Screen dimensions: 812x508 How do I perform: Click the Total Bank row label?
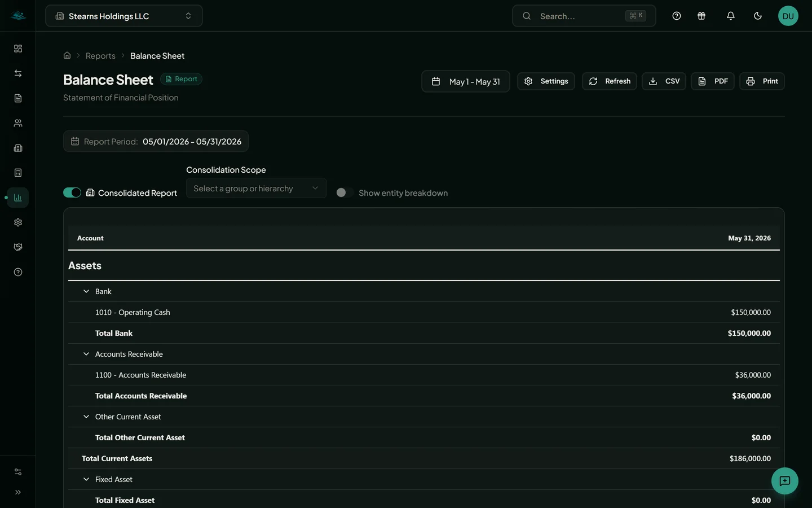pos(114,333)
